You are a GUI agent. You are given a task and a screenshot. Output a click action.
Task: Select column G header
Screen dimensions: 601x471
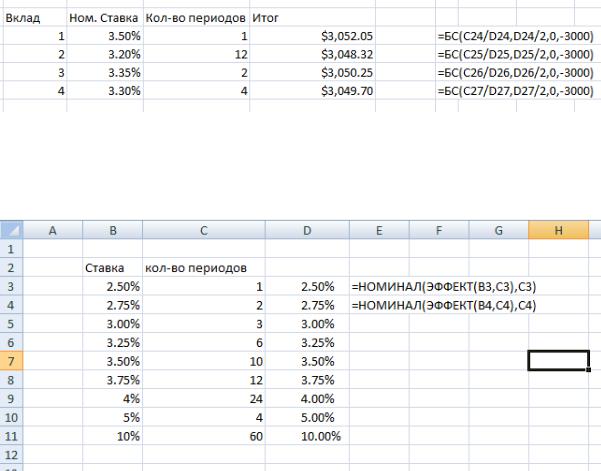point(498,230)
